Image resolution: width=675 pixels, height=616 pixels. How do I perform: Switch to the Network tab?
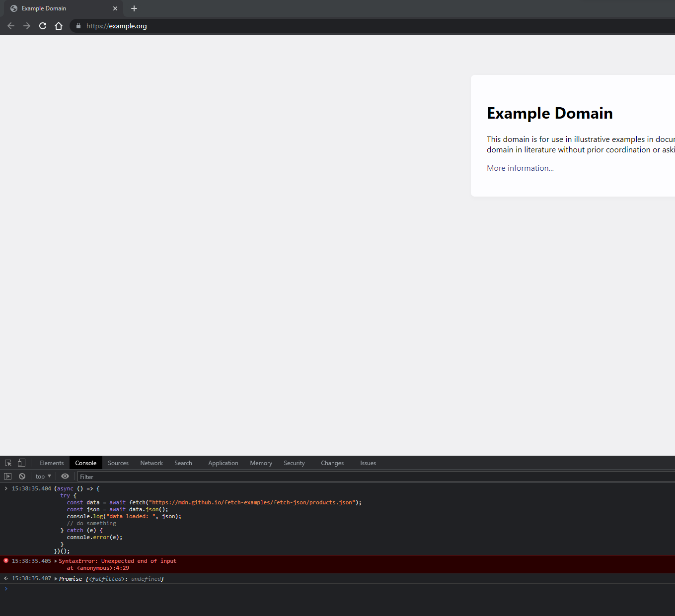click(151, 463)
